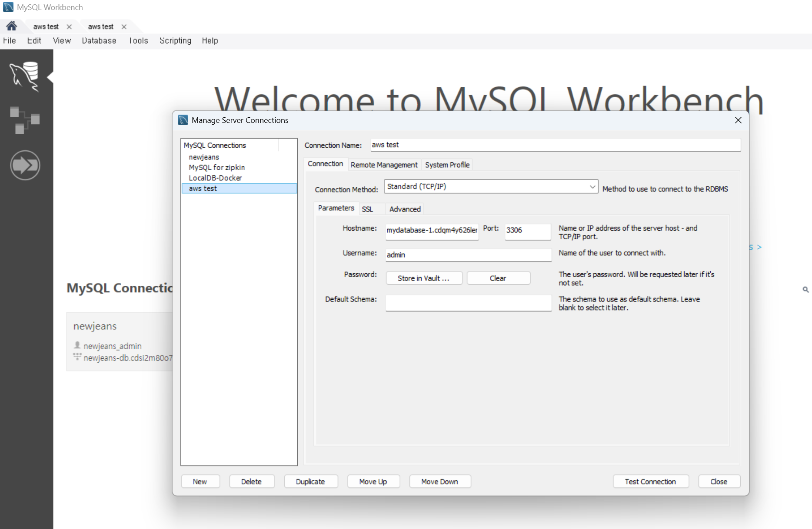Close the first aws test tab
The width and height of the screenshot is (812, 529).
click(69, 27)
